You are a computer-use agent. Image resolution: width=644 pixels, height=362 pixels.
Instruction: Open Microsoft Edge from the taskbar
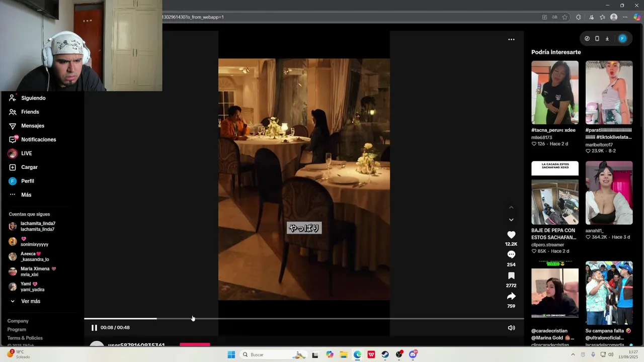(x=357, y=354)
